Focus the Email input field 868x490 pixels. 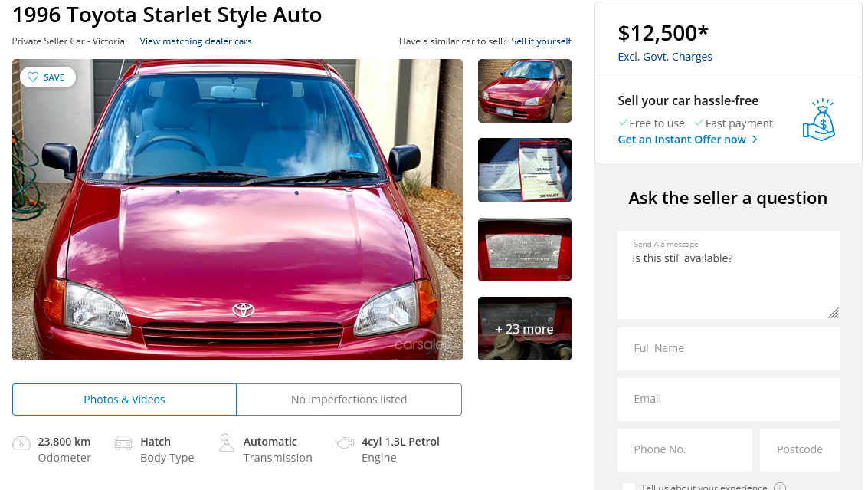pos(728,399)
